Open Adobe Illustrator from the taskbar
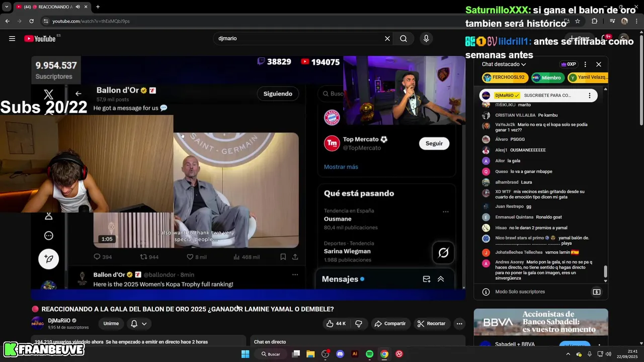The image size is (644, 362). point(355,354)
